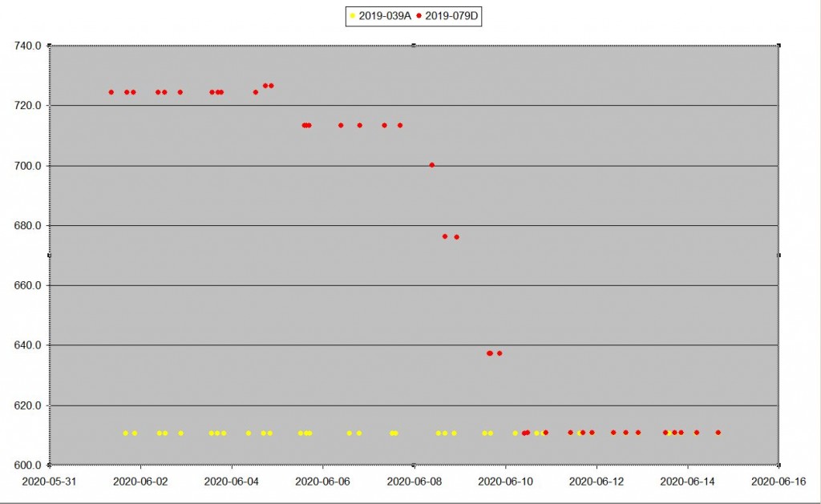Click the red marker in the legend
Image resolution: width=821 pixels, height=504 pixels.
point(419,15)
